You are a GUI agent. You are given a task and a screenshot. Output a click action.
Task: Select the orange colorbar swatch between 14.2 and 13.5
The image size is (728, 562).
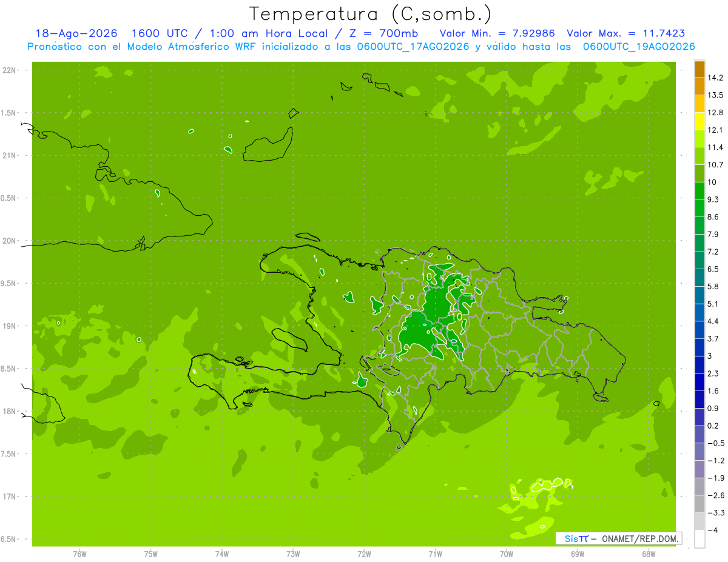tap(699, 86)
